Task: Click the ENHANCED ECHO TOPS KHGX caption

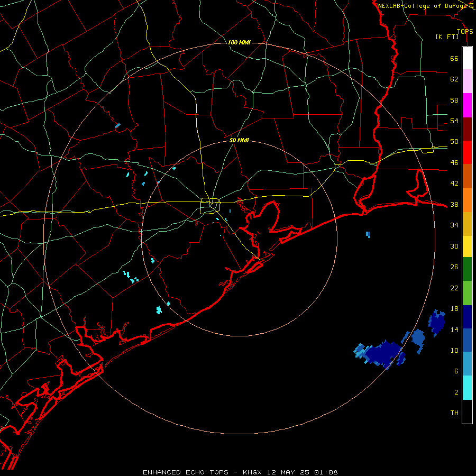Action: [240, 472]
